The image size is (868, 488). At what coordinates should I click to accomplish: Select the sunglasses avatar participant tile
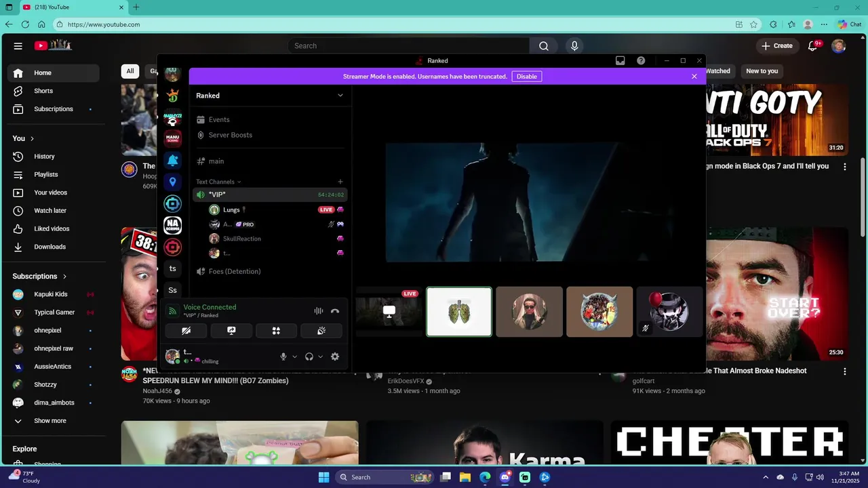(x=529, y=312)
